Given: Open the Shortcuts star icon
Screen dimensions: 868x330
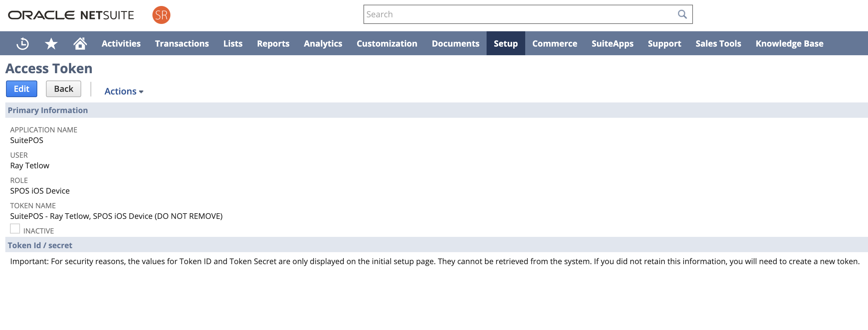Looking at the screenshot, I should (x=51, y=44).
